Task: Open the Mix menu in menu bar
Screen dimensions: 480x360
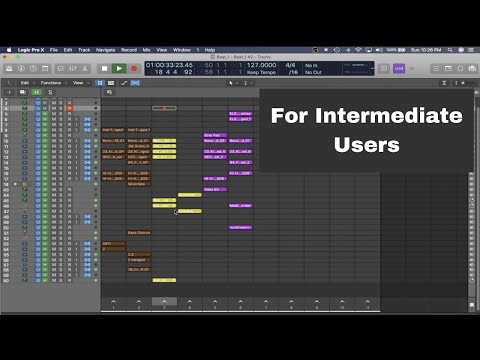Action: point(146,50)
